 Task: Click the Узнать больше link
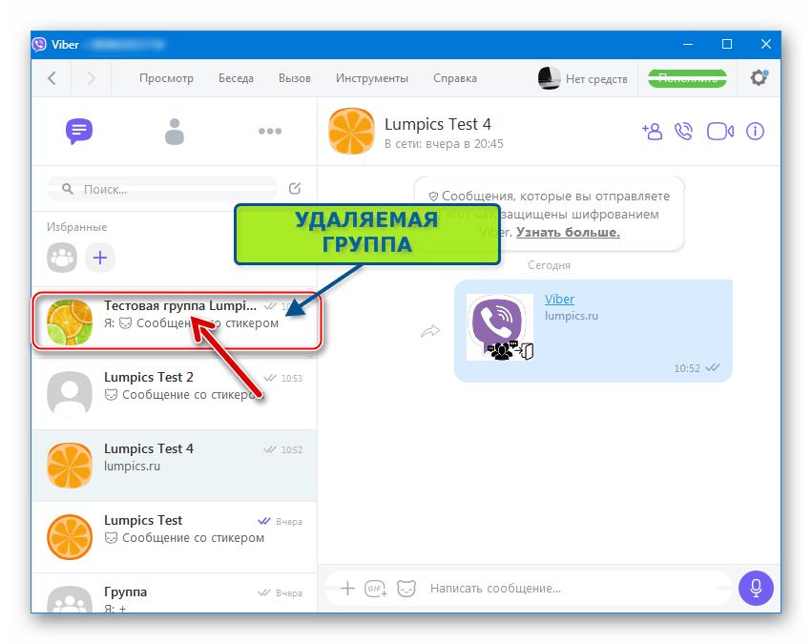[x=568, y=232]
